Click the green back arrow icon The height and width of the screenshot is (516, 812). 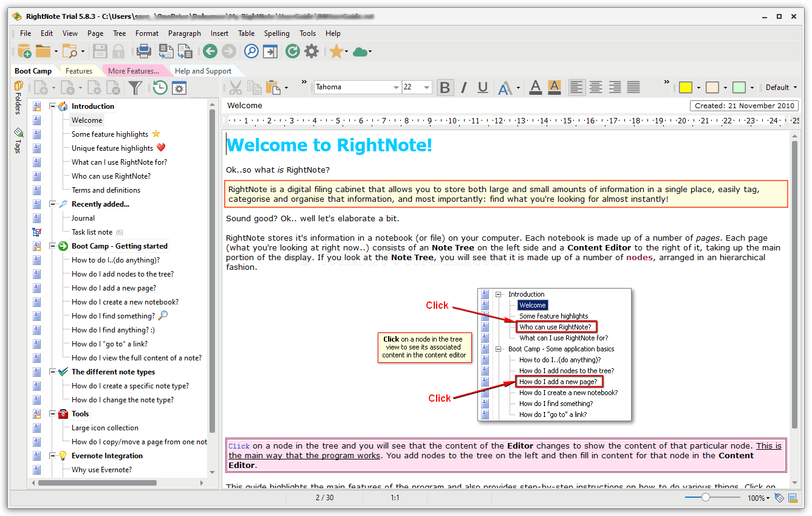tap(210, 51)
